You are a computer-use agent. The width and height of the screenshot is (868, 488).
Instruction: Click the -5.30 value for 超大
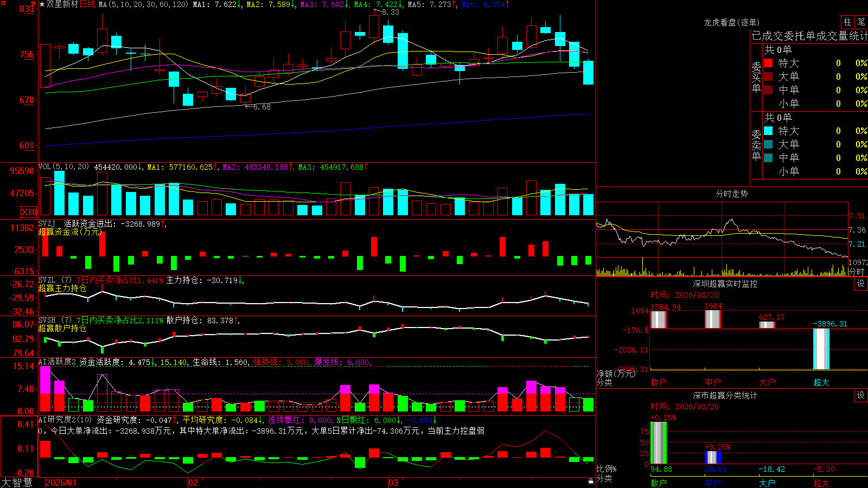(x=824, y=469)
